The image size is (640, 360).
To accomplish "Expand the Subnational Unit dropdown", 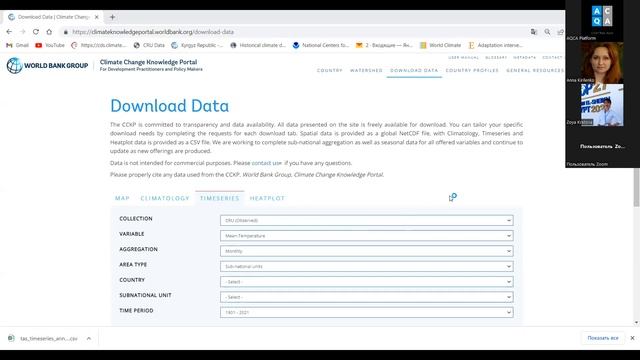I will click(x=367, y=297).
